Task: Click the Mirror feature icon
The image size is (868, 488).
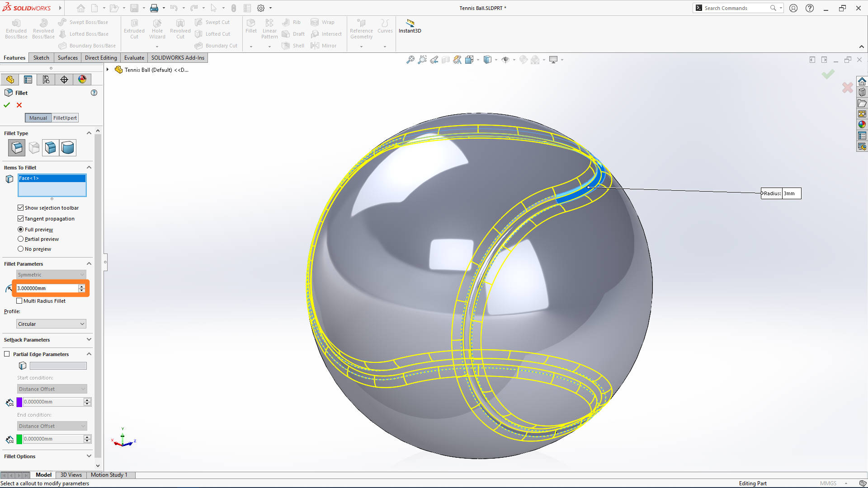Action: coord(324,45)
